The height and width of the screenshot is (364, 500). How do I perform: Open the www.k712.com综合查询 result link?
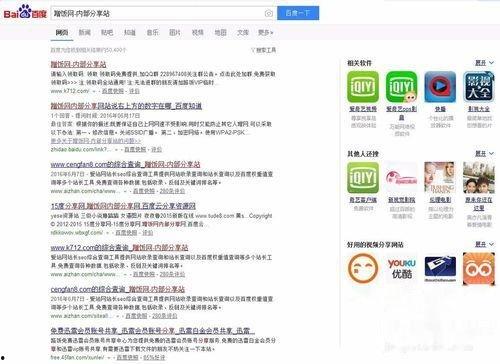coord(119,248)
